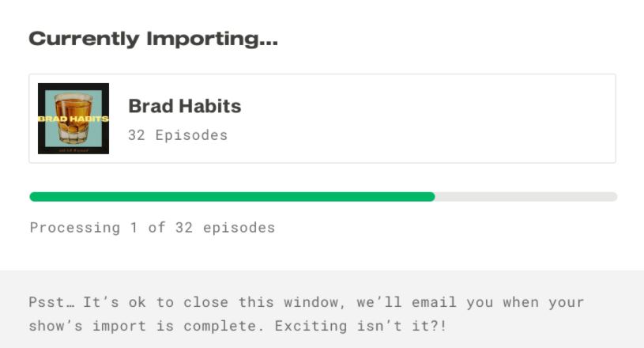This screenshot has width=644, height=348.
Task: Click the "32 Episodes" count label
Action: click(178, 135)
